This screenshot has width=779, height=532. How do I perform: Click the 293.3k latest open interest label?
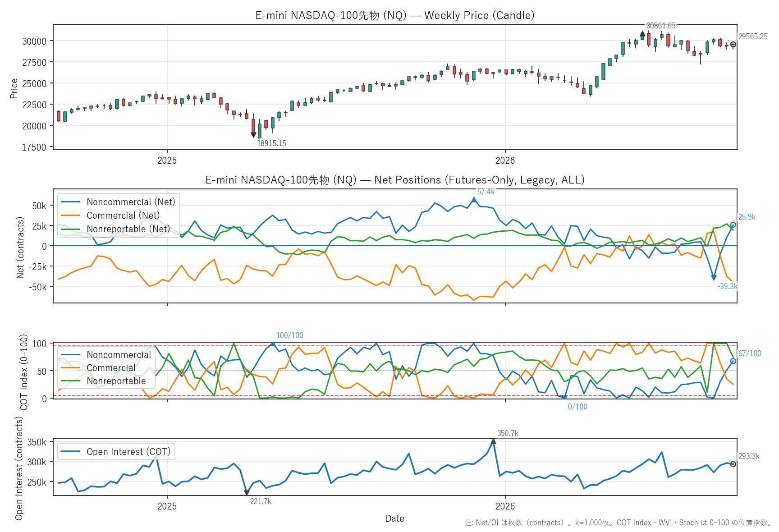pos(749,456)
